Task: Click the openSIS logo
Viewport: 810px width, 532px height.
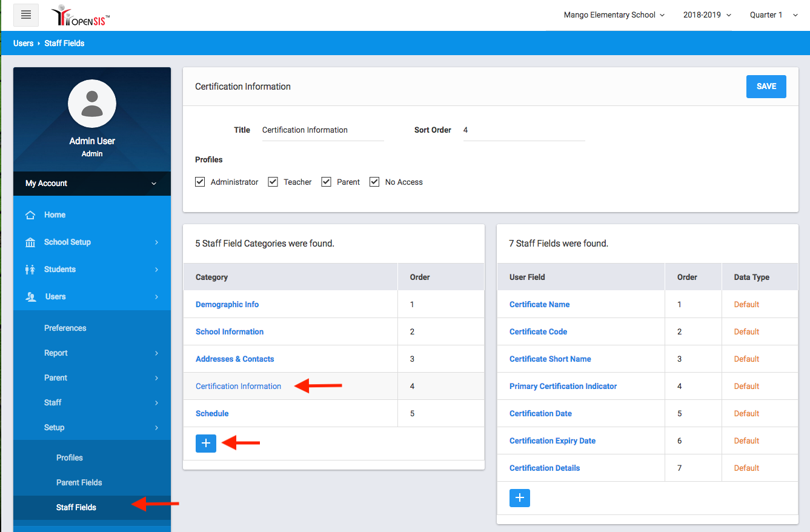Action: tap(81, 16)
